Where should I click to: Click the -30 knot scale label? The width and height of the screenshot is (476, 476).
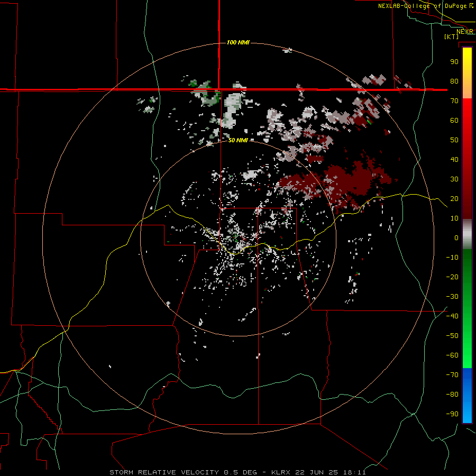pyautogui.click(x=452, y=297)
